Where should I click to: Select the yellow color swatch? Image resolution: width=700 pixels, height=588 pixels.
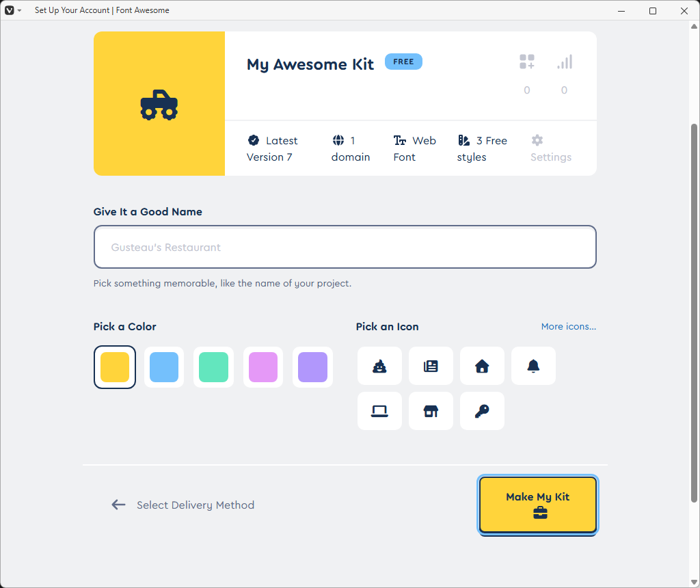[x=115, y=367]
